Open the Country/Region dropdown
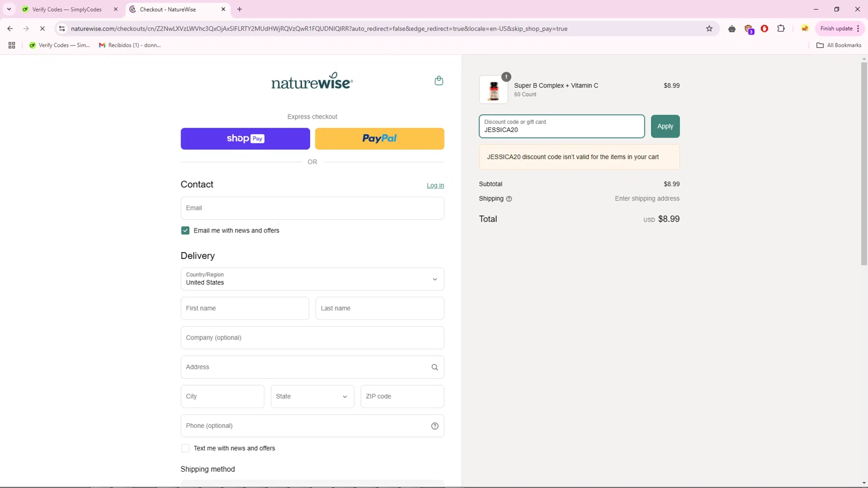 click(x=312, y=279)
